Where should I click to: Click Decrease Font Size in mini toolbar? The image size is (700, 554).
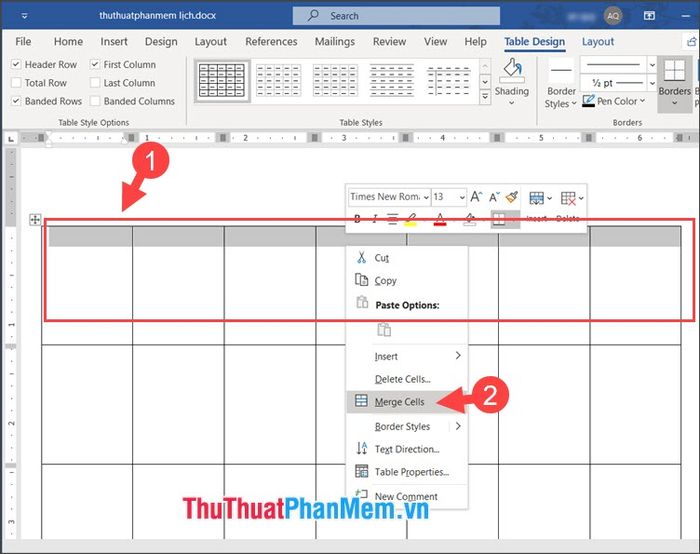tap(494, 197)
